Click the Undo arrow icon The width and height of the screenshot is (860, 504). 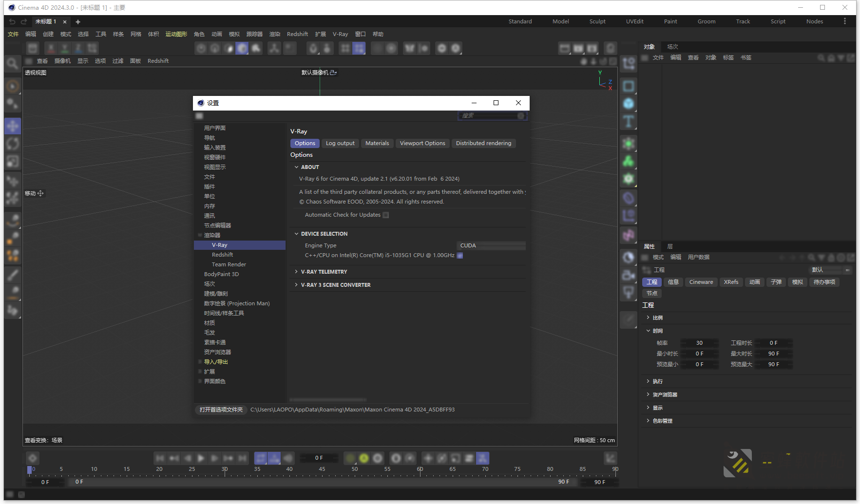12,21
